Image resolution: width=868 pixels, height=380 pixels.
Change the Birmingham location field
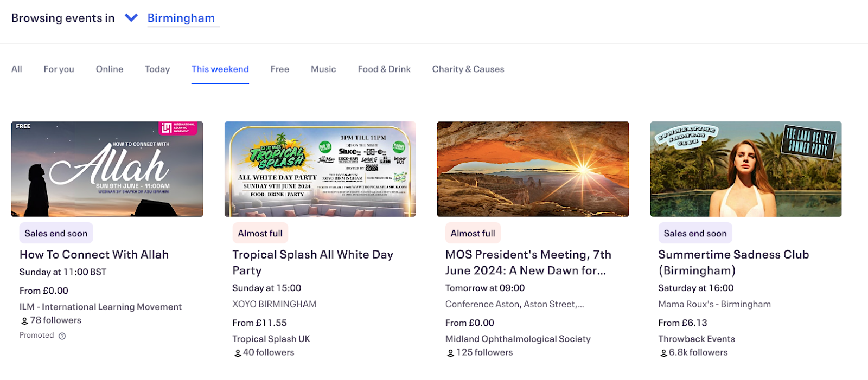click(x=183, y=18)
